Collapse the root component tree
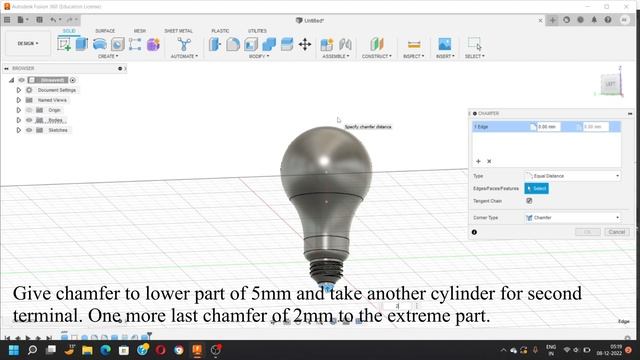This screenshot has height=360, width=640. [x=11, y=80]
